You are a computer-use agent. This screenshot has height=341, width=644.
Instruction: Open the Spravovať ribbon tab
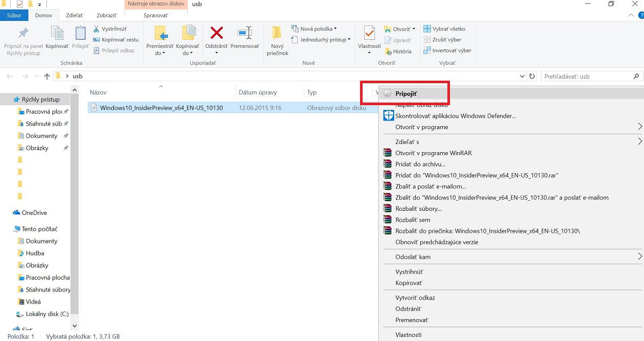tap(156, 15)
